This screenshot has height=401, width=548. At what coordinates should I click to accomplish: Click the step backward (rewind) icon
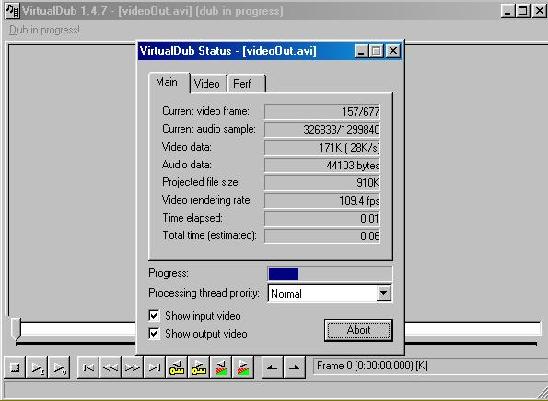pyautogui.click(x=110, y=367)
